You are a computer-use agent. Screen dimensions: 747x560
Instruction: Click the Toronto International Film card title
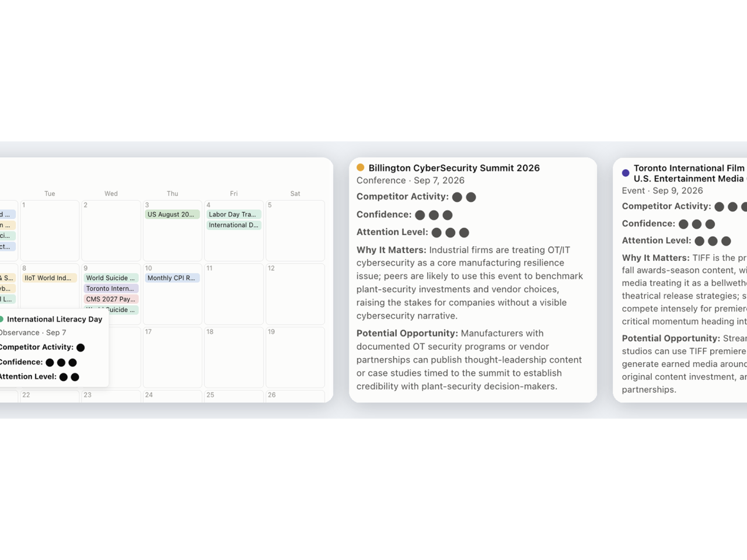690,173
